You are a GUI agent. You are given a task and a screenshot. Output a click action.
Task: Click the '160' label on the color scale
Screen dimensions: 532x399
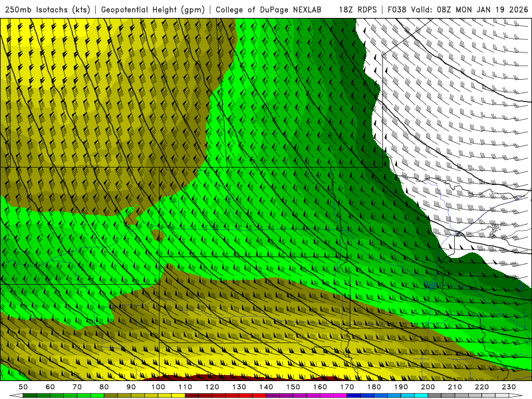point(321,387)
